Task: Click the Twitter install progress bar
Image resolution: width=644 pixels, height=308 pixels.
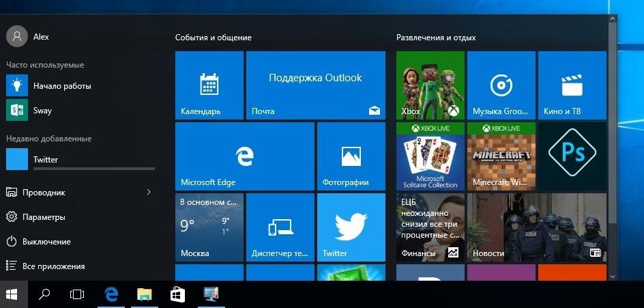Action: [x=94, y=169]
